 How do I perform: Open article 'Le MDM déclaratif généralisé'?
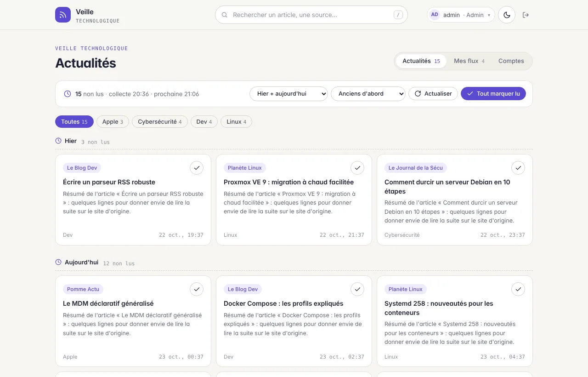click(x=108, y=303)
